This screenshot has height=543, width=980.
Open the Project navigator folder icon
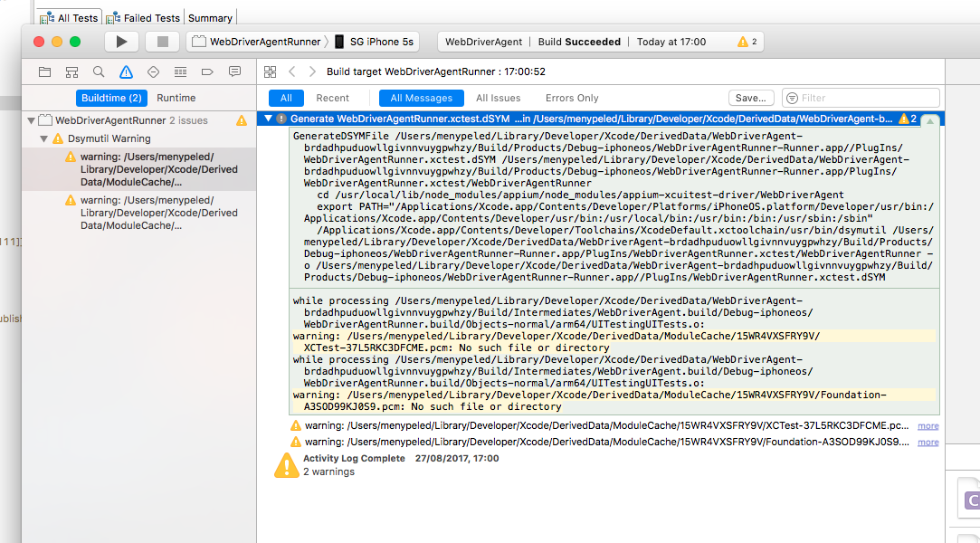(x=44, y=71)
